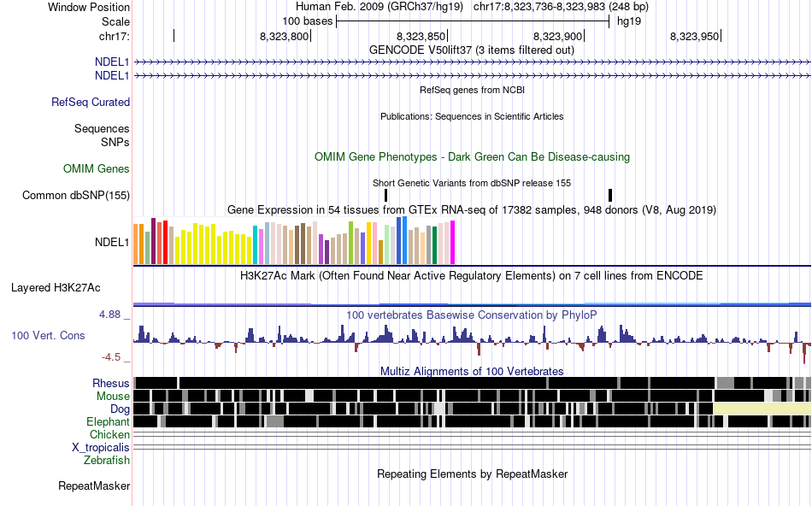Open the RefSeq Curated track label
The image size is (812, 506).
point(90,102)
